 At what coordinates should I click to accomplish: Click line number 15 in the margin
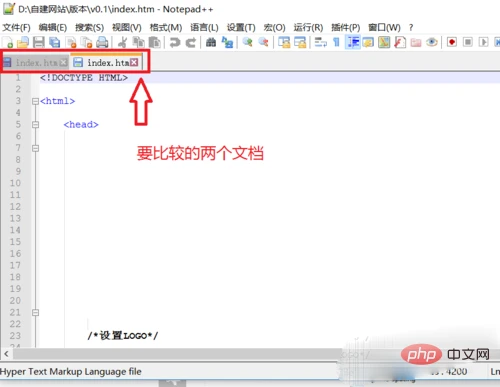[15, 242]
